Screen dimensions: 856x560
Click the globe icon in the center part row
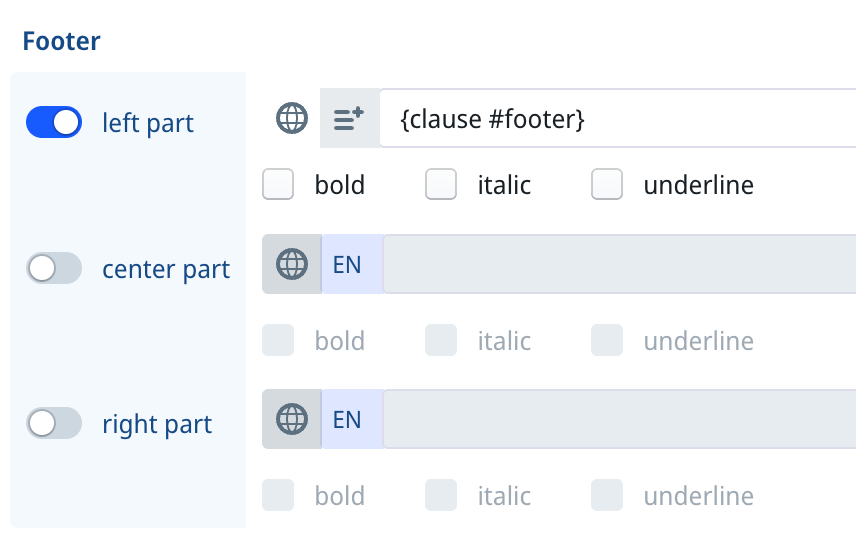292,264
